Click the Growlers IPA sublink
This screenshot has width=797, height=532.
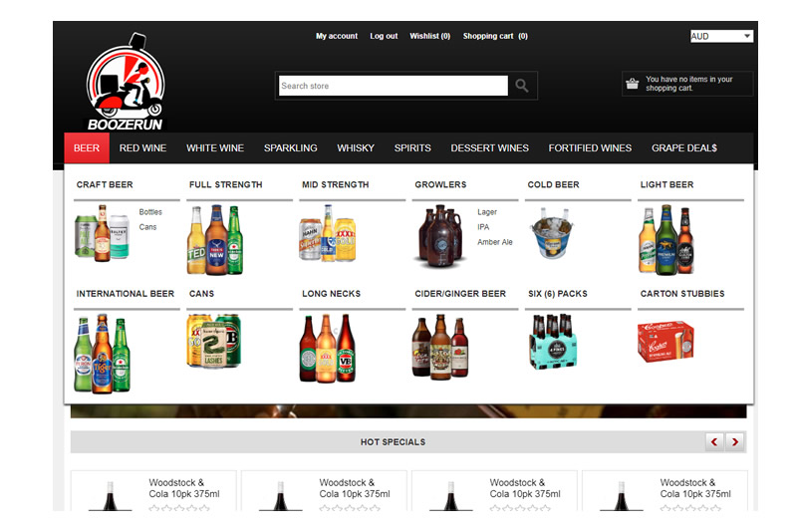tap(483, 227)
